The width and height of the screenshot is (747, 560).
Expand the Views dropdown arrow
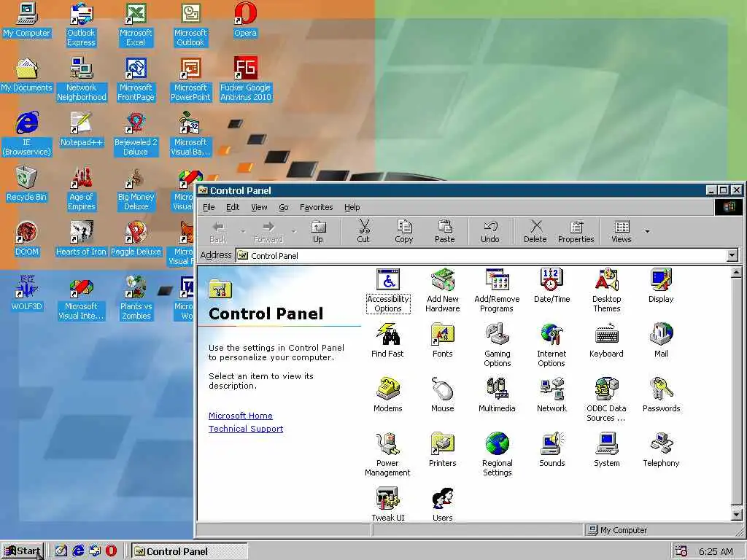click(x=647, y=231)
